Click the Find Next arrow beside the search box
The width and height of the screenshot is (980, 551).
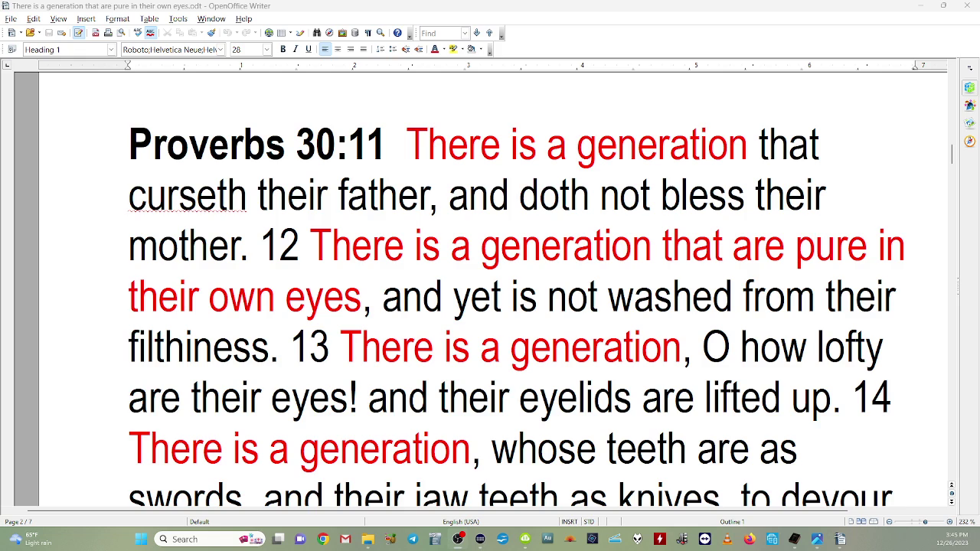click(476, 32)
